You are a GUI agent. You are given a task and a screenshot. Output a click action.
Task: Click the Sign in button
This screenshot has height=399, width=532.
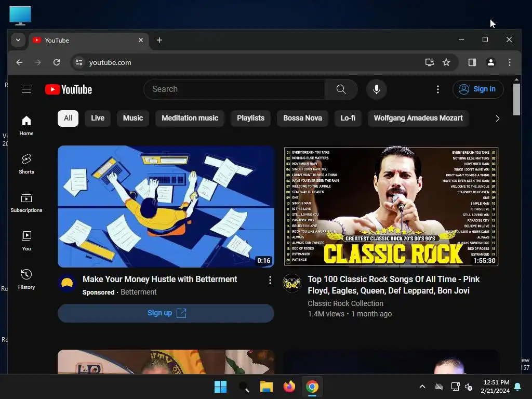pyautogui.click(x=478, y=89)
